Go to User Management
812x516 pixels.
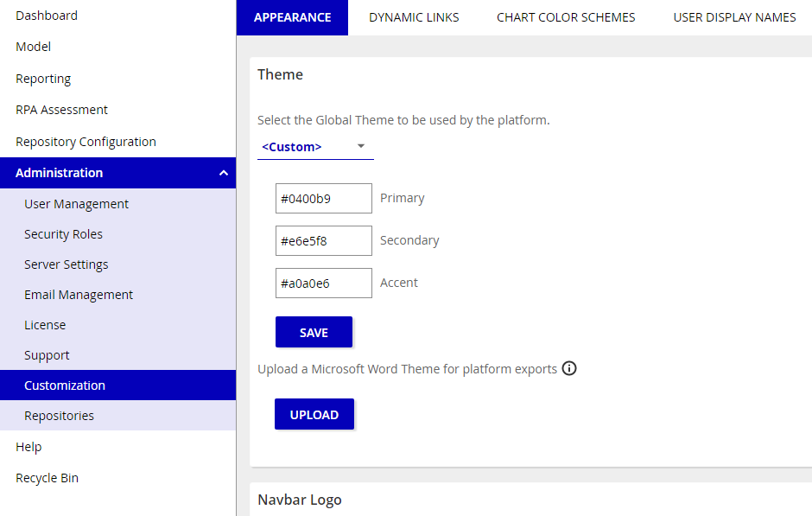[76, 204]
